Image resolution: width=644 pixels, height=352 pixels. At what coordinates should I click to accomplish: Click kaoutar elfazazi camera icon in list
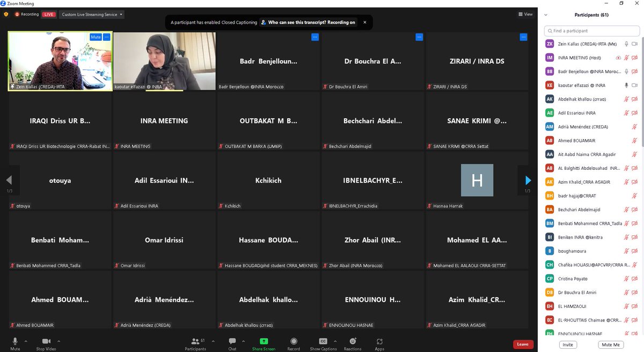tap(634, 85)
